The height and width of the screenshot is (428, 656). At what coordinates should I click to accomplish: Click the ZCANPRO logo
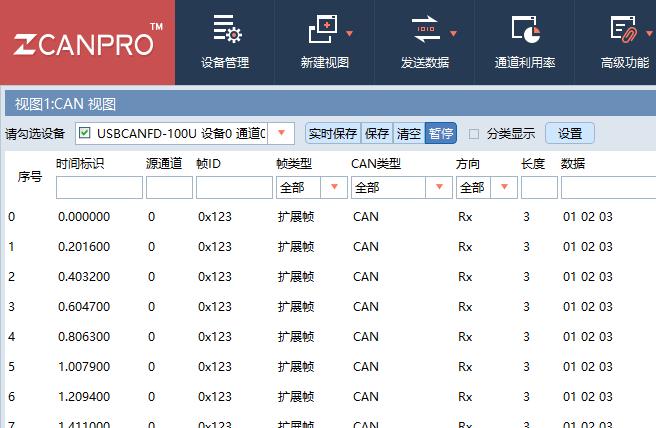click(87, 42)
